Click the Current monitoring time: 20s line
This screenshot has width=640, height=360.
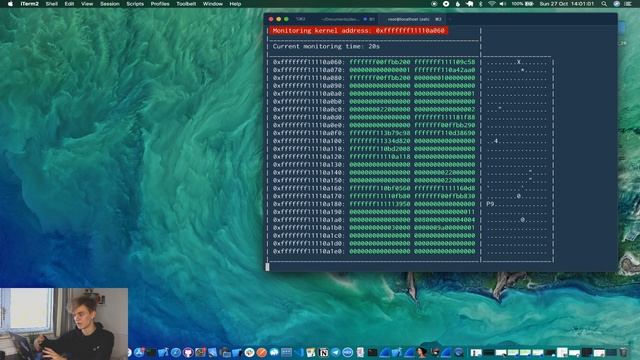tap(326, 47)
